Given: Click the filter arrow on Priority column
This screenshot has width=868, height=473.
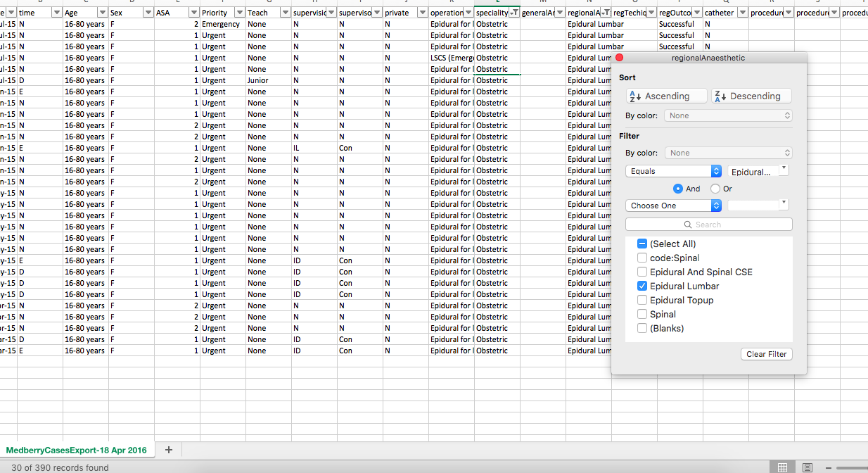Looking at the screenshot, I should pos(239,13).
